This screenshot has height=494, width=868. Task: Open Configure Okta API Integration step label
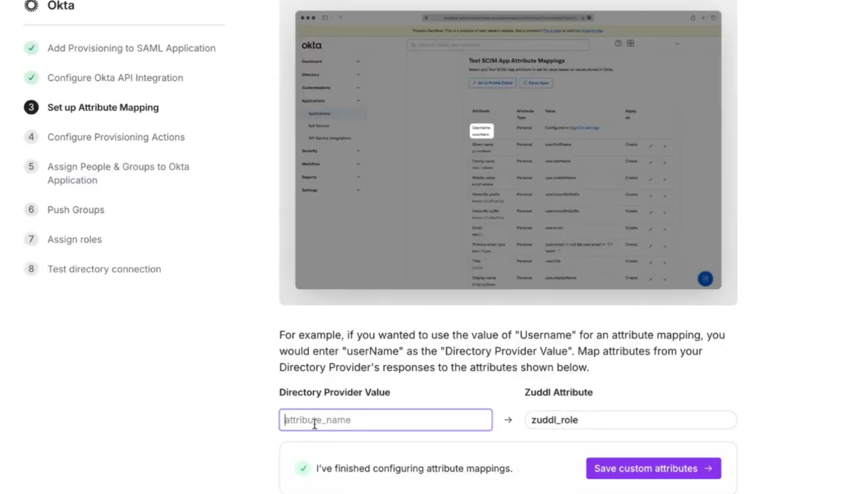click(115, 78)
